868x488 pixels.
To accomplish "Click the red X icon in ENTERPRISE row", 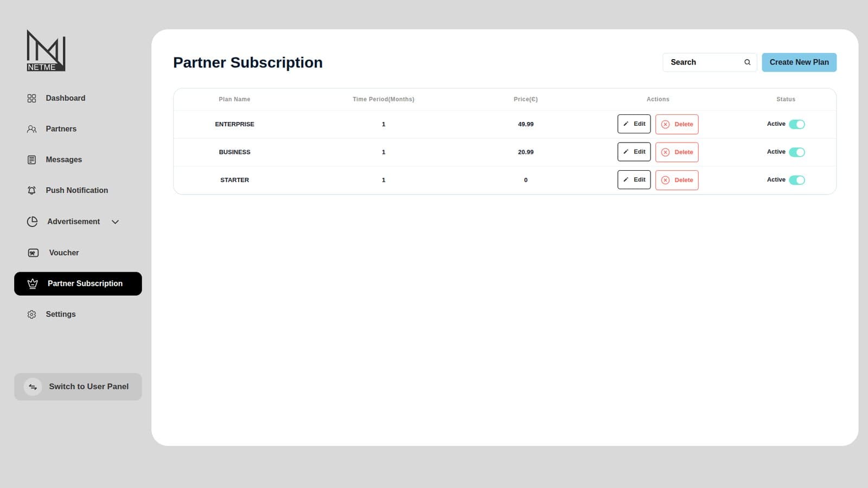I will point(665,124).
